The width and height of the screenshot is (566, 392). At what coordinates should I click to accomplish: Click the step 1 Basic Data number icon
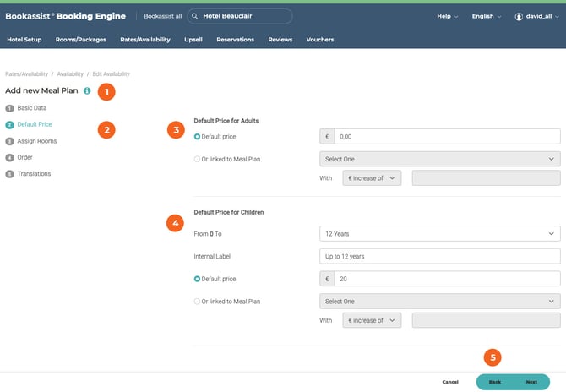[x=10, y=108]
